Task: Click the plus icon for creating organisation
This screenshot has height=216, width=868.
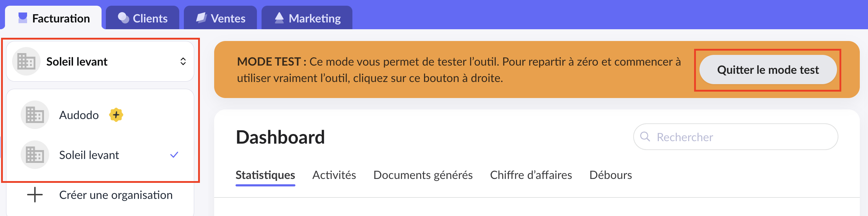Action: point(35,195)
